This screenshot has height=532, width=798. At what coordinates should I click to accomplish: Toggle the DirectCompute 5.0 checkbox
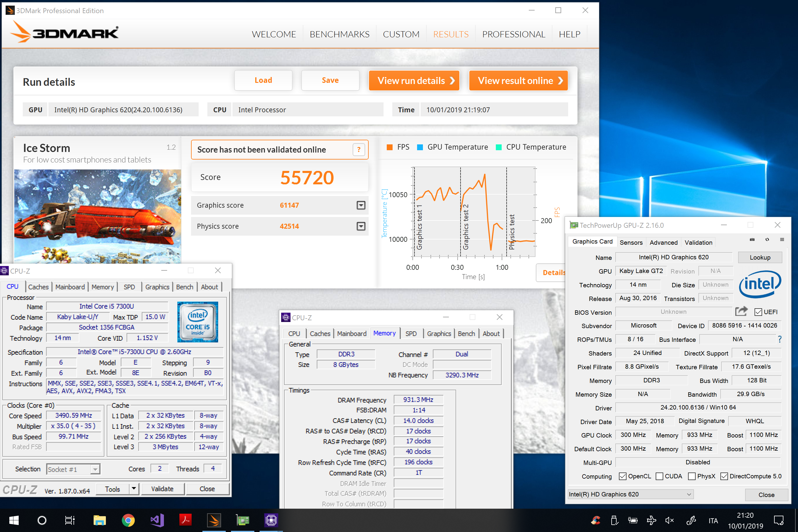(724, 476)
